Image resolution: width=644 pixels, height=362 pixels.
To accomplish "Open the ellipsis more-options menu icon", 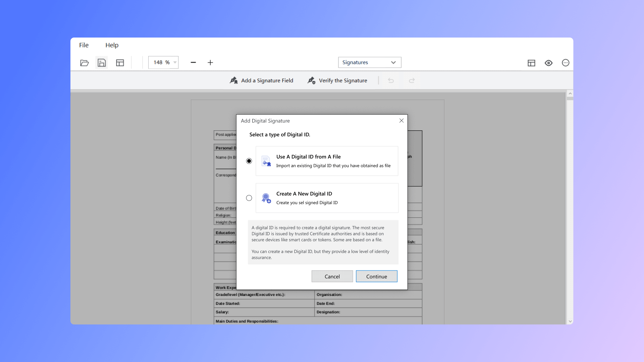I will [x=565, y=63].
